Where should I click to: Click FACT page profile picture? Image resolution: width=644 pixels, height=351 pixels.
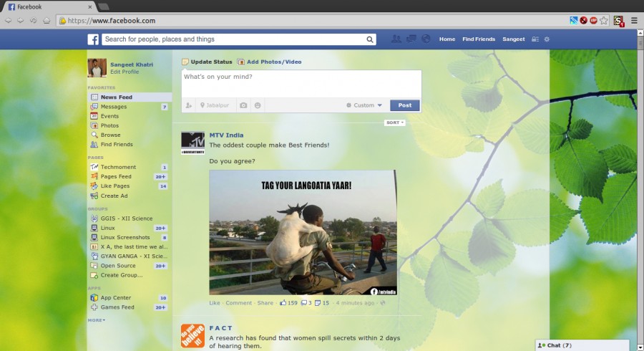(x=192, y=335)
